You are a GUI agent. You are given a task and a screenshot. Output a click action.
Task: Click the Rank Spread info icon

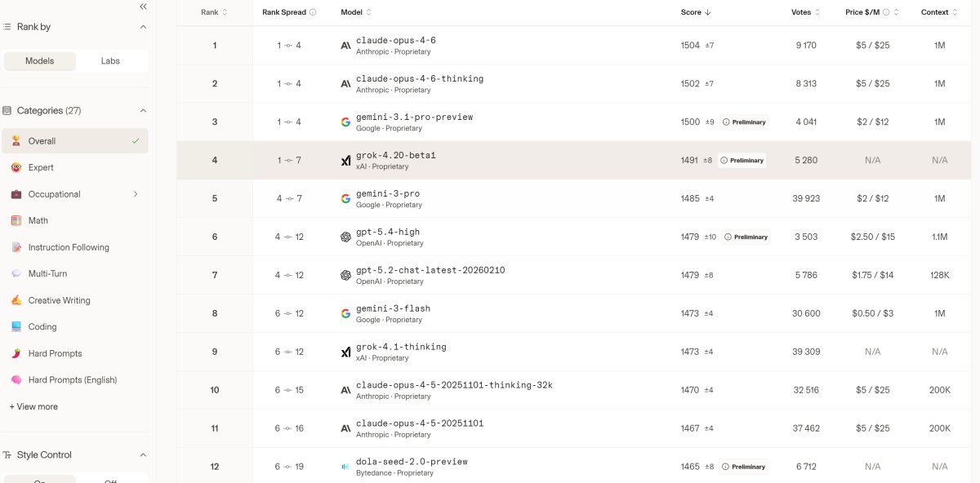[313, 12]
